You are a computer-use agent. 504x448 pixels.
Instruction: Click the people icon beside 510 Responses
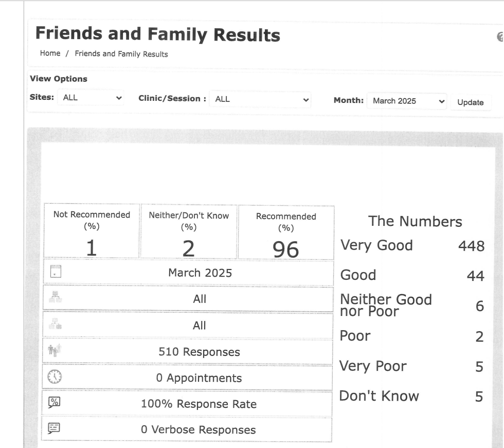coord(56,351)
